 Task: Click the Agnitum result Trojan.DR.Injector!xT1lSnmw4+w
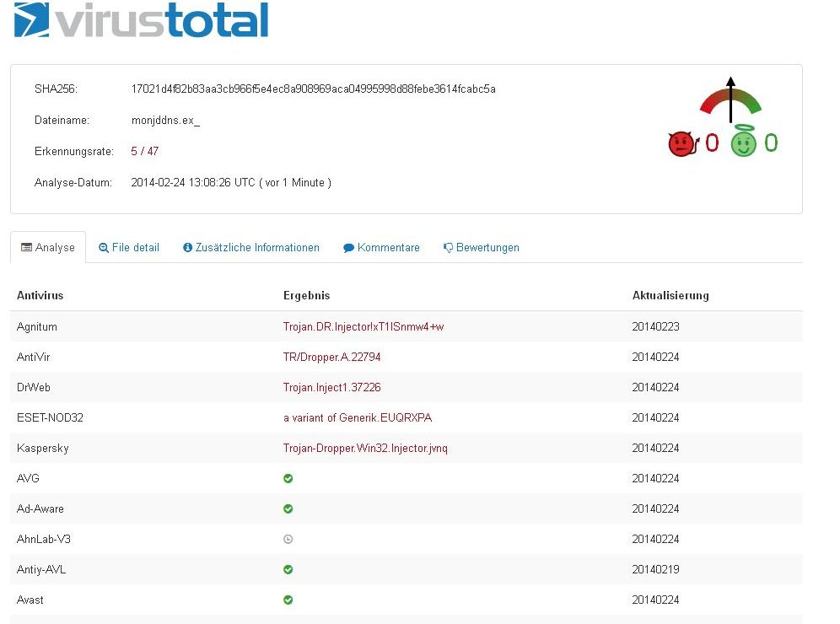[363, 326]
